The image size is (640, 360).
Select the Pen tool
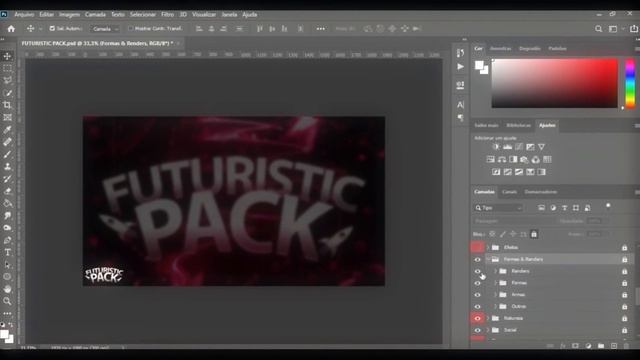[x=7, y=240]
